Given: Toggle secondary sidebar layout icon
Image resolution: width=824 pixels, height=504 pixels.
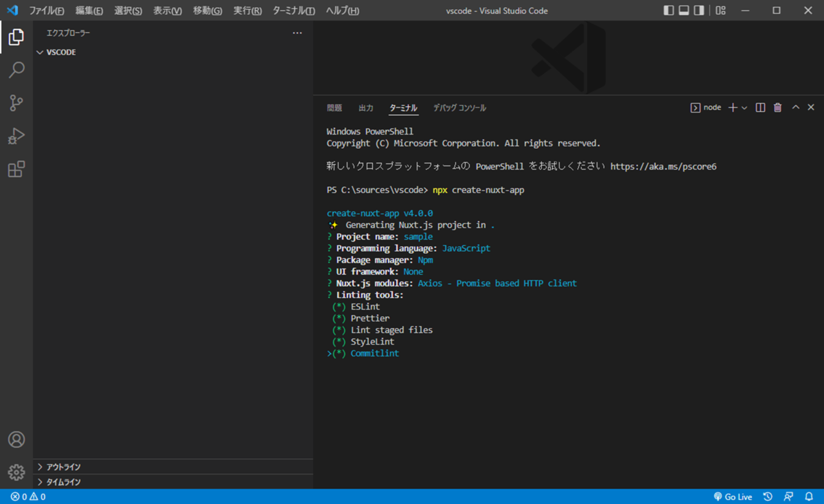Looking at the screenshot, I should point(699,10).
